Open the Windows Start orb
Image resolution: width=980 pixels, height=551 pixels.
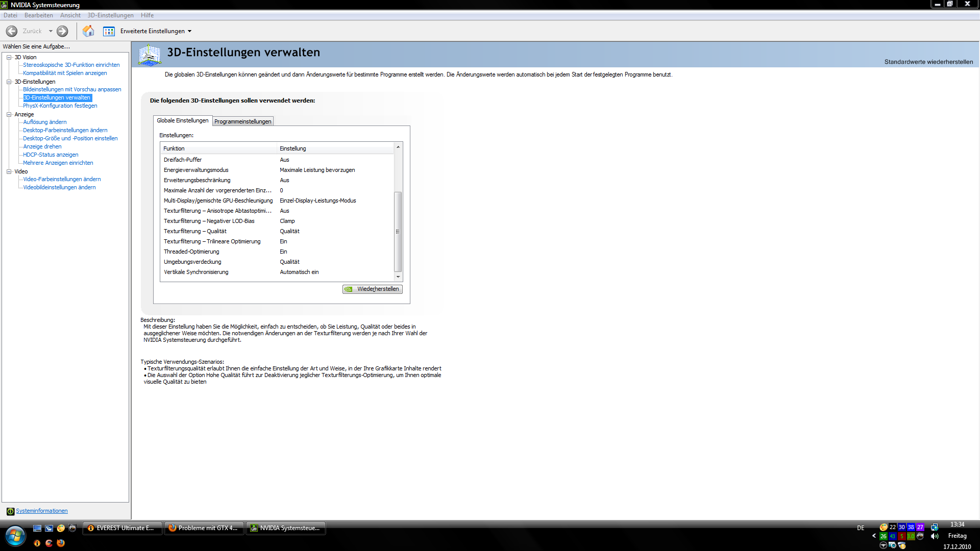[15, 536]
